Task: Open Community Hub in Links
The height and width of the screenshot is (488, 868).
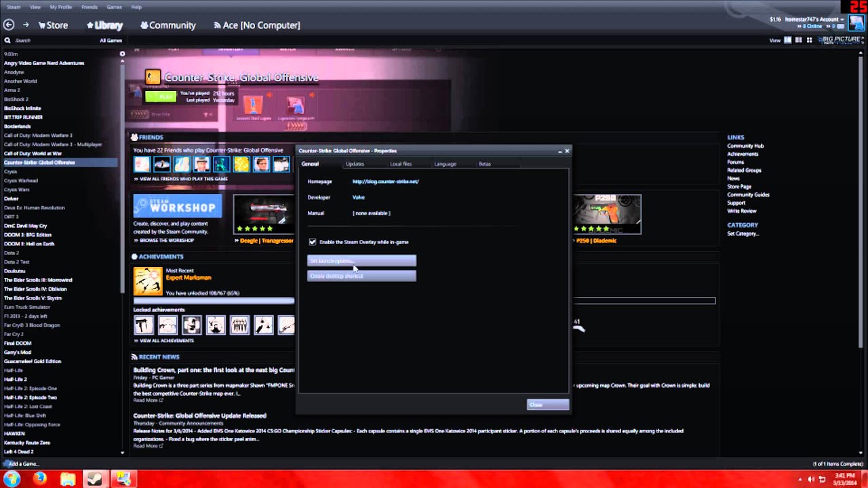Action: pos(745,146)
